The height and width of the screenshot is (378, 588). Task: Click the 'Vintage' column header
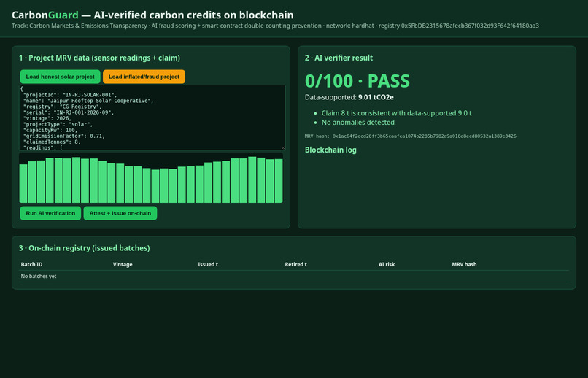click(x=123, y=264)
